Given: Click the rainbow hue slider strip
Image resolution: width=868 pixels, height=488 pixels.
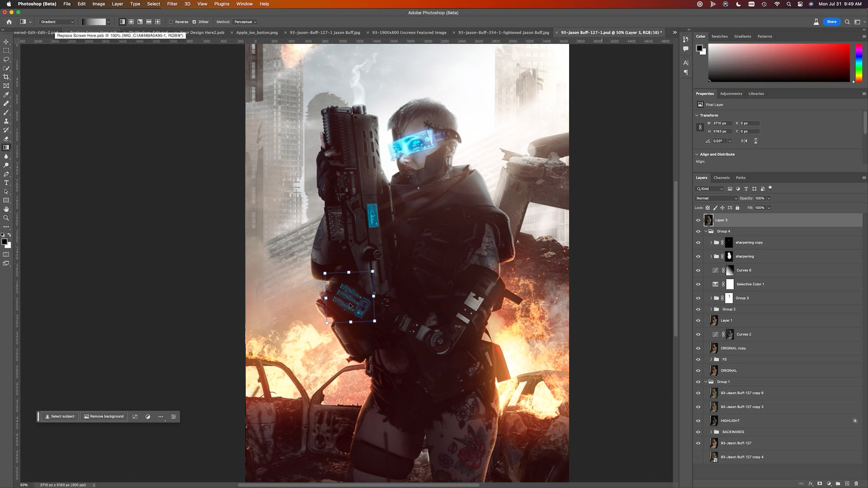Looking at the screenshot, I should tap(859, 63).
